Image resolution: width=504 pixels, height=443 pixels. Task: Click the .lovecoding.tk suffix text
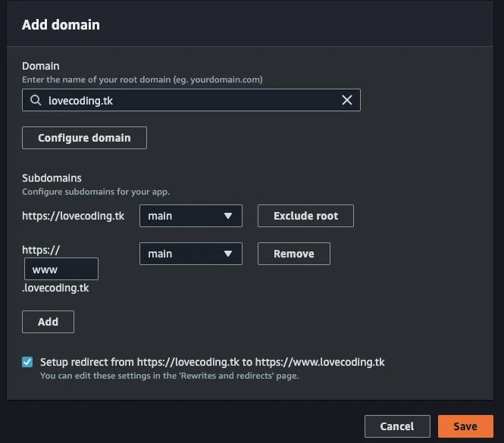click(55, 289)
